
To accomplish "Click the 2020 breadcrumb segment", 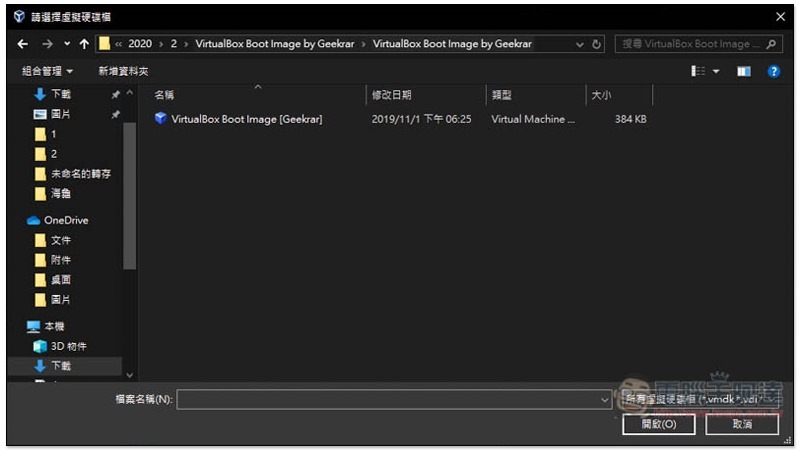I will [x=140, y=44].
